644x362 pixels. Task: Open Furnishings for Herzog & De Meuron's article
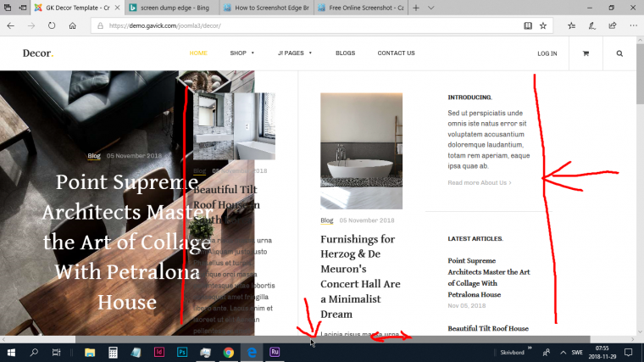click(360, 276)
